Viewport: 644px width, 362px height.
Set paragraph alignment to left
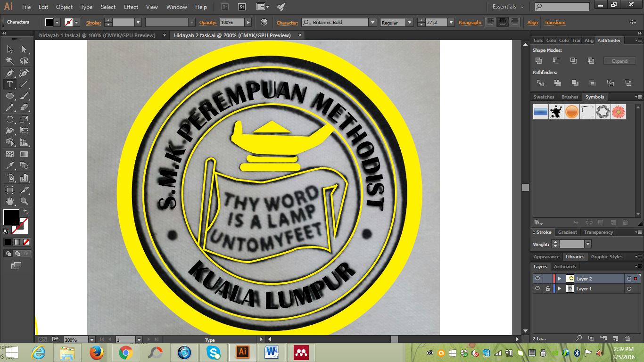tap(491, 22)
